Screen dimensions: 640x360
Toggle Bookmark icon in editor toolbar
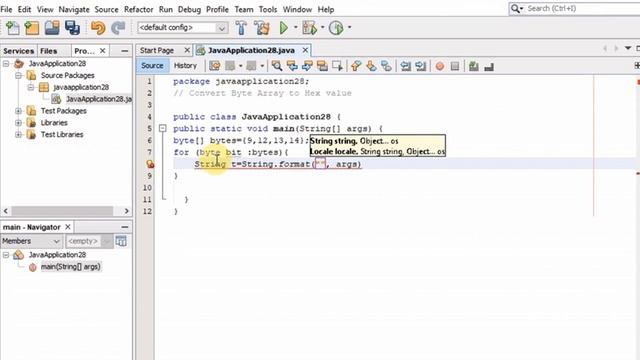point(386,66)
